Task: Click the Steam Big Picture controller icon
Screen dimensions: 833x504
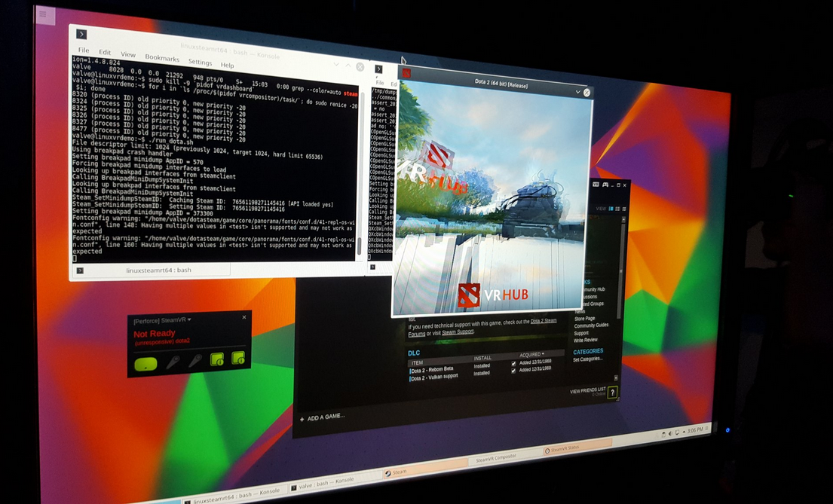Action: pos(605,185)
